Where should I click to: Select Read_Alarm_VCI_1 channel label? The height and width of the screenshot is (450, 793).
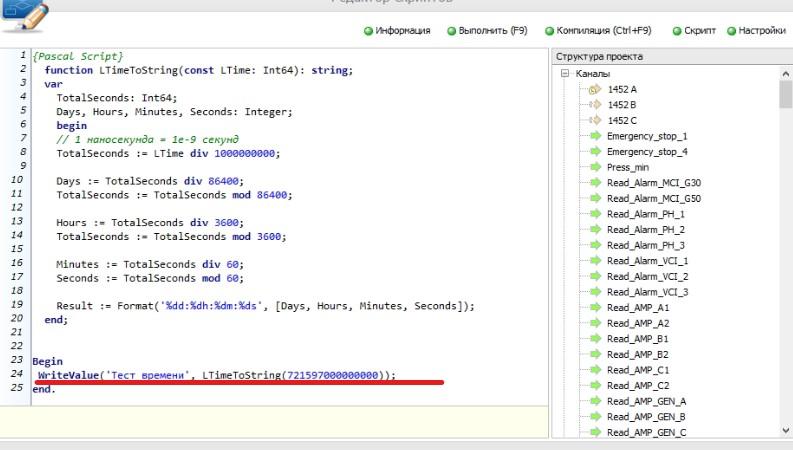click(647, 261)
